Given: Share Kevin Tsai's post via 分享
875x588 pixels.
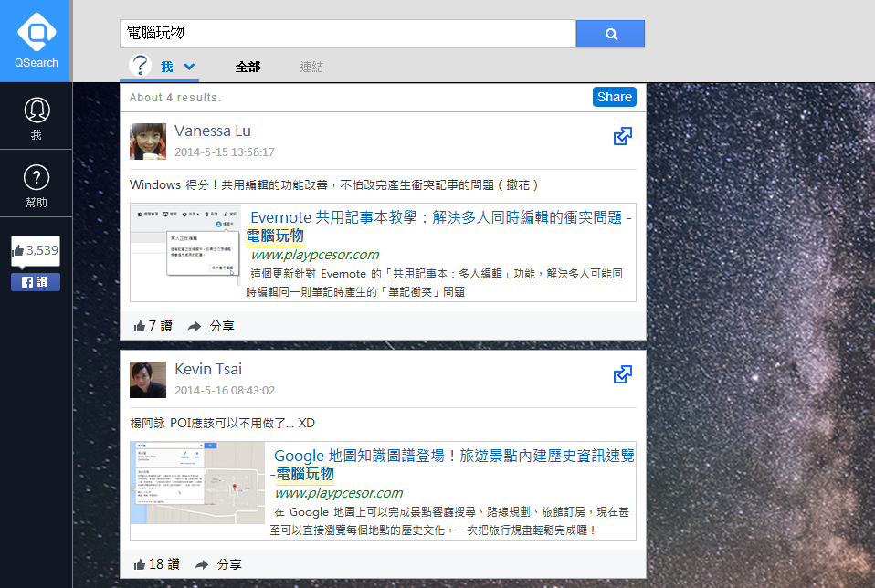Looking at the screenshot, I should click(218, 564).
